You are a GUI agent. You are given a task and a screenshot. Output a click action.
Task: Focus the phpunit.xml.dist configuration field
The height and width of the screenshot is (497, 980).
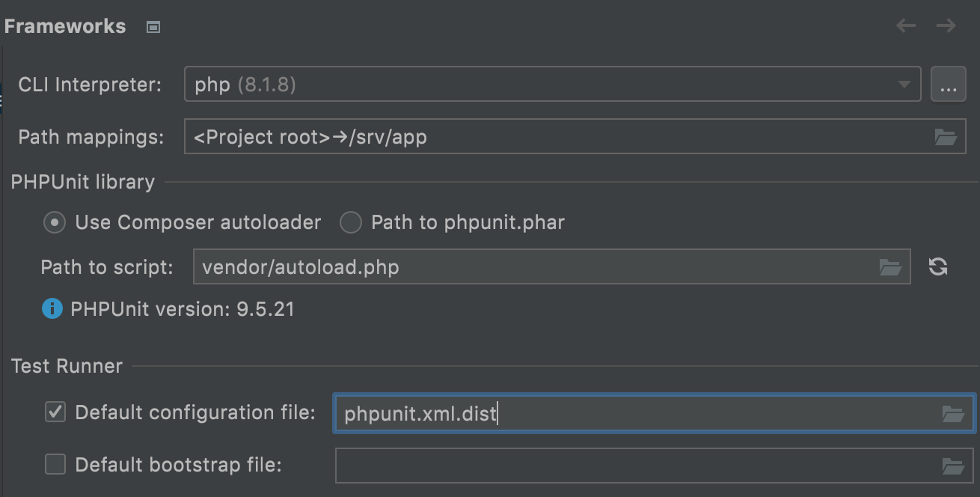coord(636,414)
